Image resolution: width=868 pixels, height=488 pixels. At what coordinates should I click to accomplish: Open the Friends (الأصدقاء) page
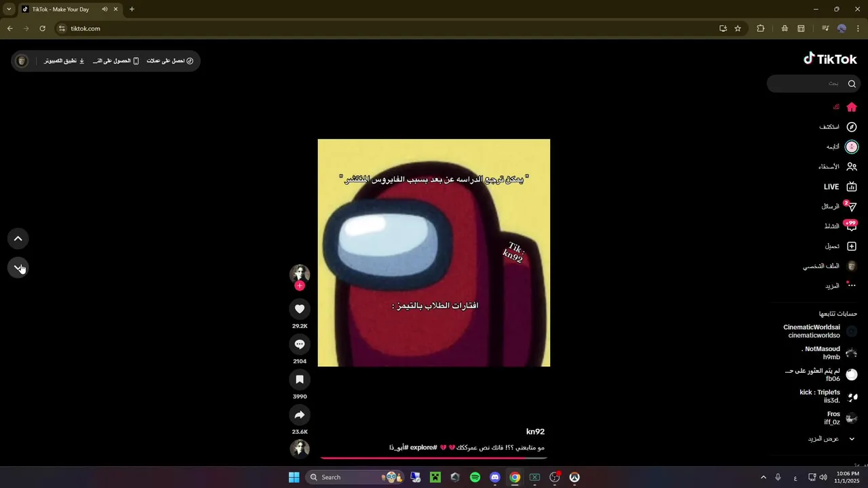pyautogui.click(x=838, y=167)
